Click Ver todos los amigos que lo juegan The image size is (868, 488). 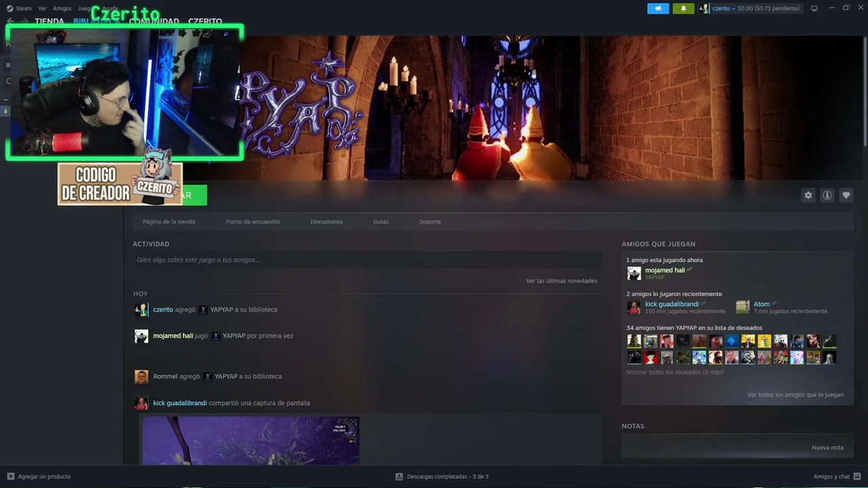[795, 394]
